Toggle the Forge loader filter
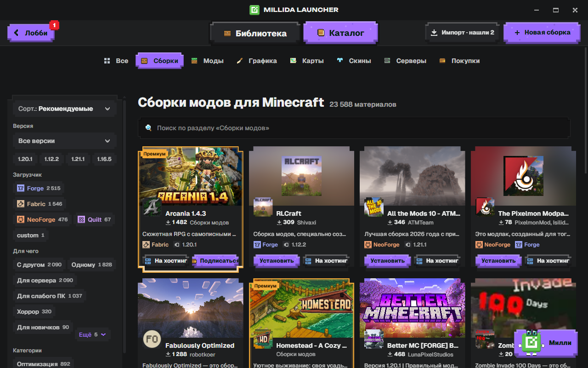 pos(39,188)
